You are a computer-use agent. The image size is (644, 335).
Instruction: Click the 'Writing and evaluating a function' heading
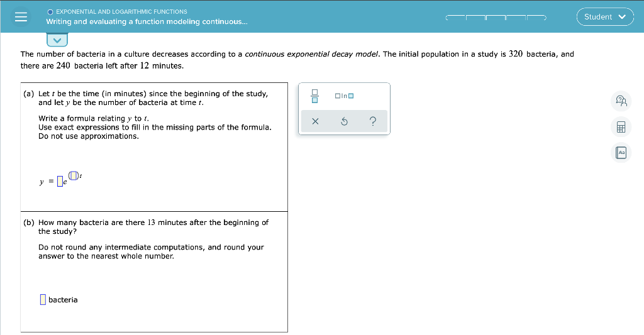coord(147,21)
